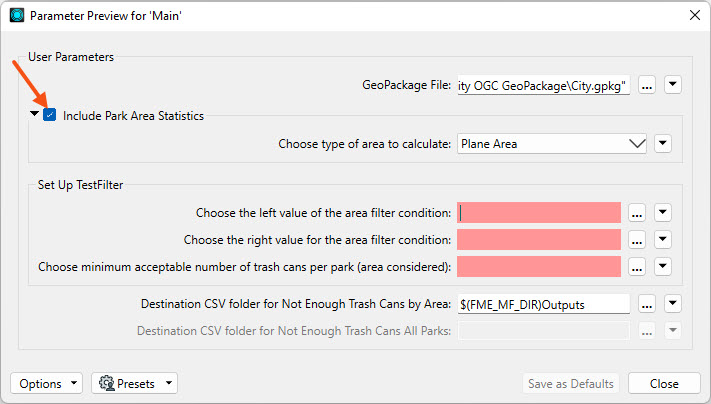Click the FME app icon in title bar
This screenshot has width=711, height=404.
click(x=17, y=15)
